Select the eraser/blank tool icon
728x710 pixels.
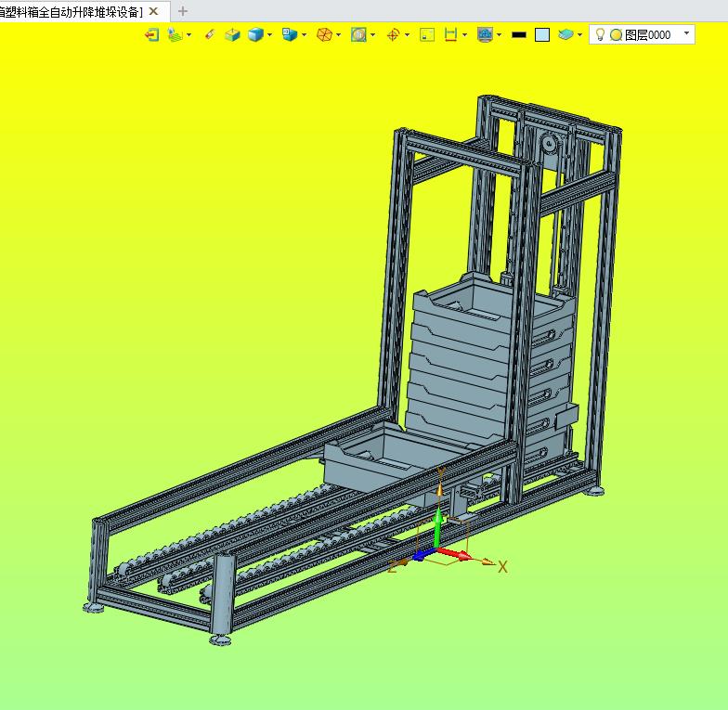pyautogui.click(x=210, y=35)
